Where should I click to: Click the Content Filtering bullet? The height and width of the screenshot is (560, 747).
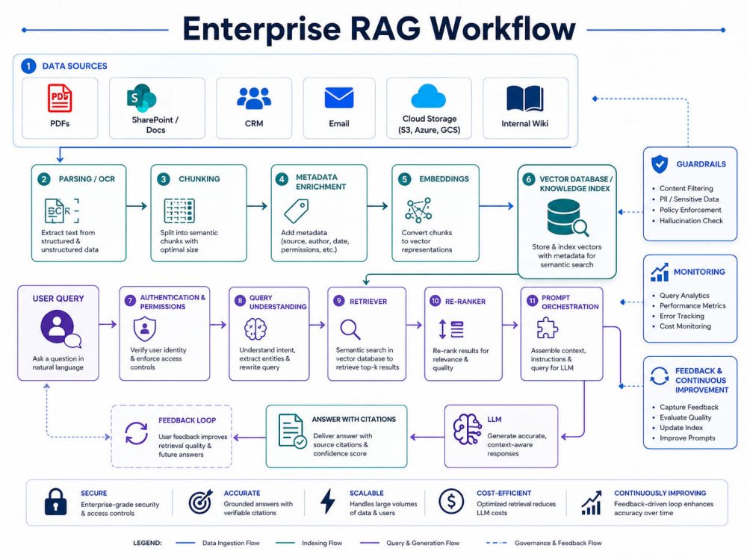tap(686, 189)
